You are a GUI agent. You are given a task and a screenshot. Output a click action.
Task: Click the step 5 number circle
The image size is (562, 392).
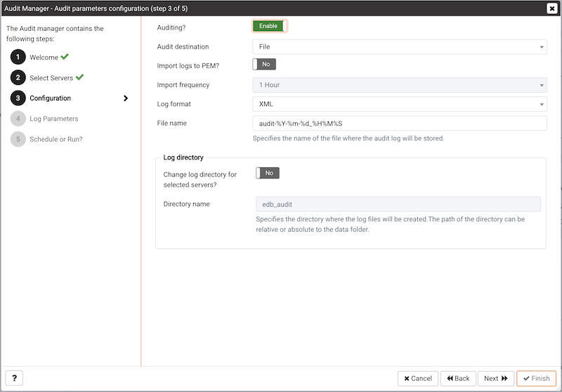18,139
